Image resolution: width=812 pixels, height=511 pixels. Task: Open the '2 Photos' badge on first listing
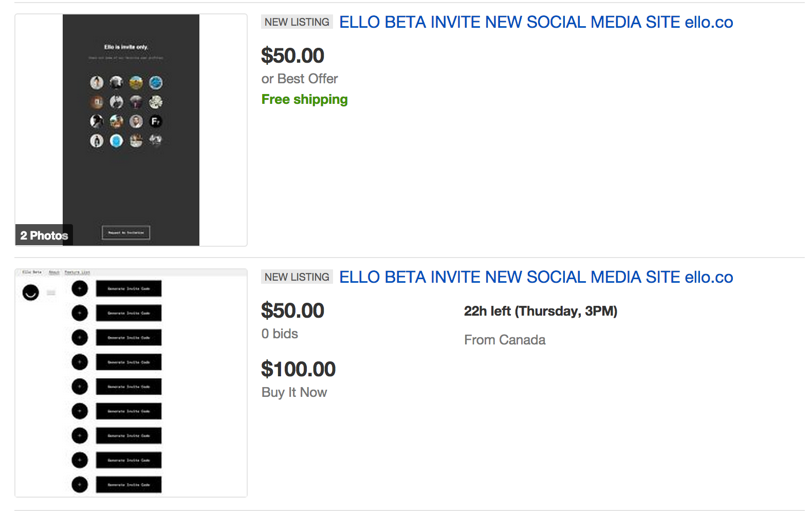coord(44,235)
